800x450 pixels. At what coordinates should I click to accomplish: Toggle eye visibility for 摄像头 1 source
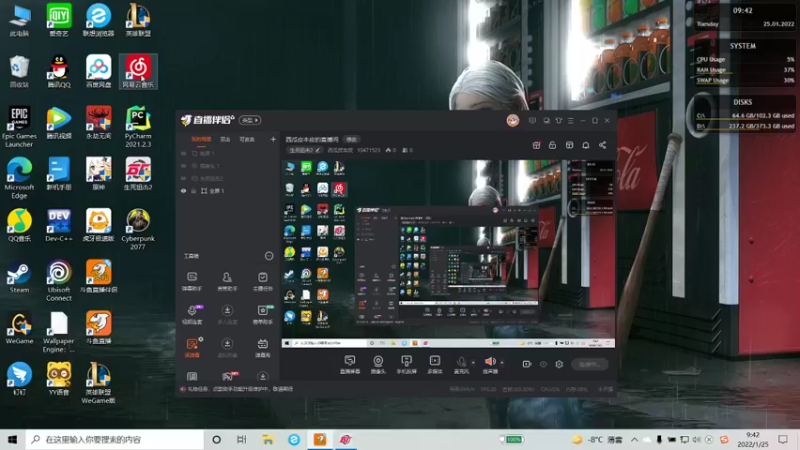coord(184,166)
